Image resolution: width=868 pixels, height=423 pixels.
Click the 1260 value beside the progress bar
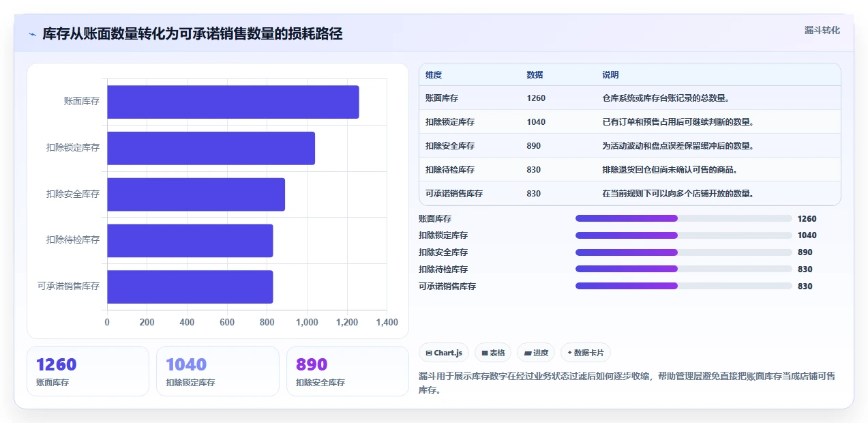pyautogui.click(x=807, y=219)
